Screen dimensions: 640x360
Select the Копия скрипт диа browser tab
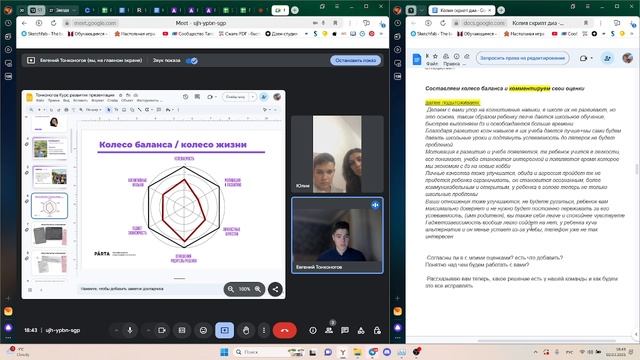461,10
